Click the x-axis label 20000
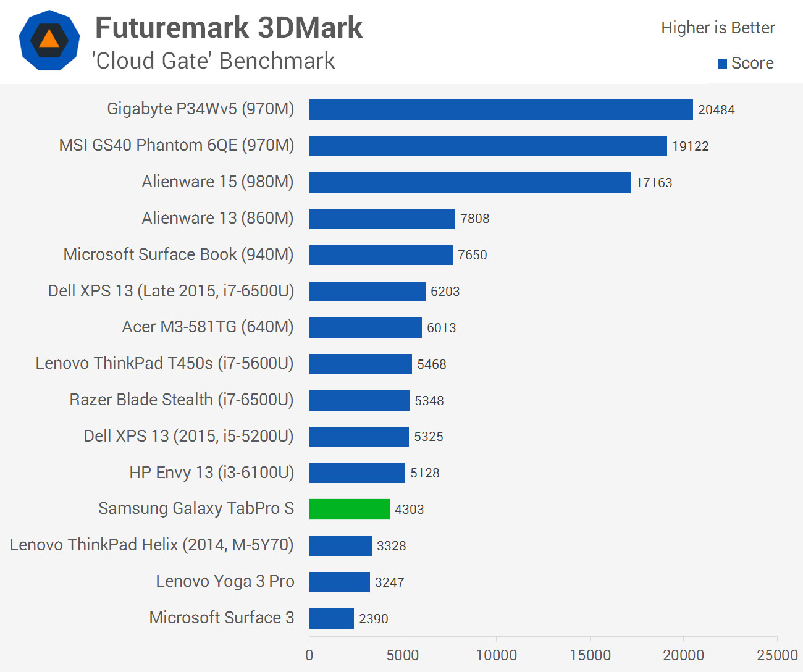803x672 pixels. tap(684, 655)
